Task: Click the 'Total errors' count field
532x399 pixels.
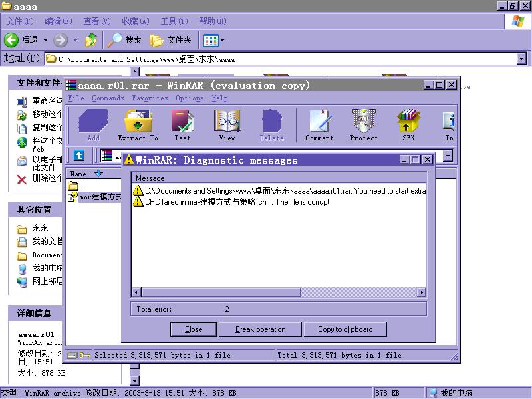Action: [x=279, y=309]
